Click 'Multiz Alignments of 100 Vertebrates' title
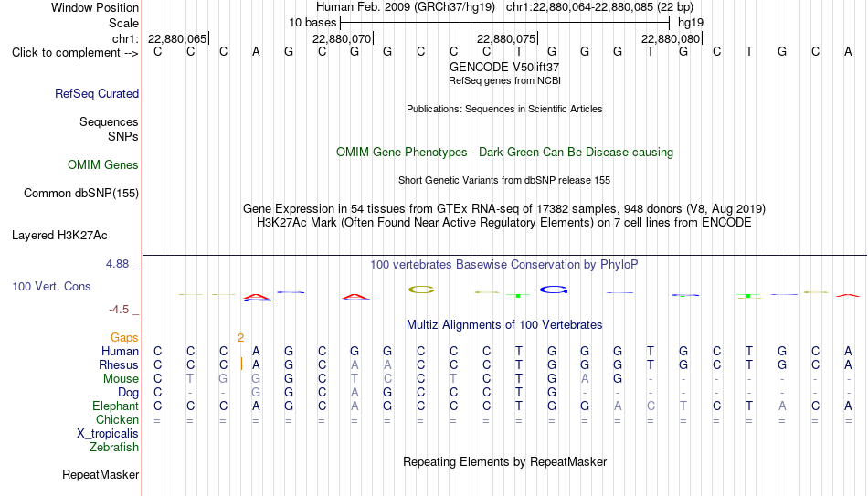 (504, 325)
